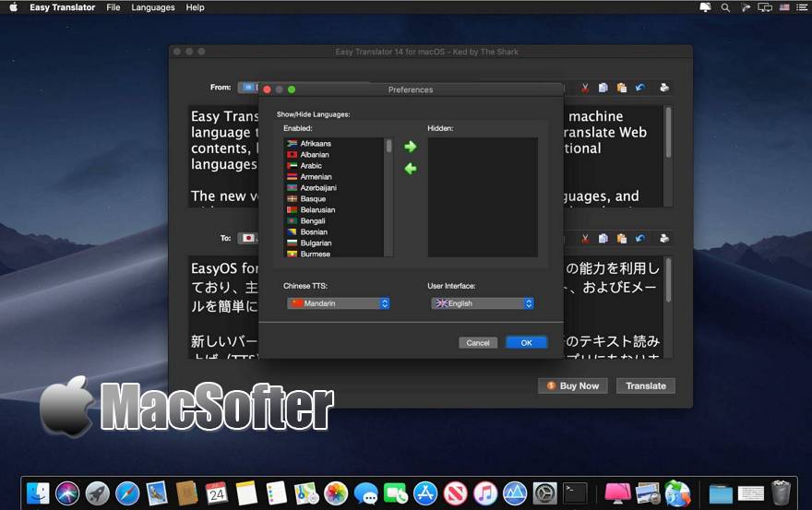Click the green zoom button of Preferences window
The image size is (812, 510).
pos(292,89)
